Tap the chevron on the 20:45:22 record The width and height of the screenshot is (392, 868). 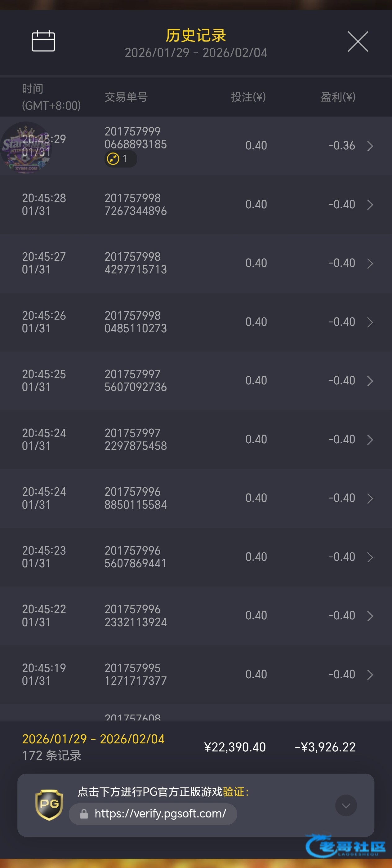tap(370, 616)
